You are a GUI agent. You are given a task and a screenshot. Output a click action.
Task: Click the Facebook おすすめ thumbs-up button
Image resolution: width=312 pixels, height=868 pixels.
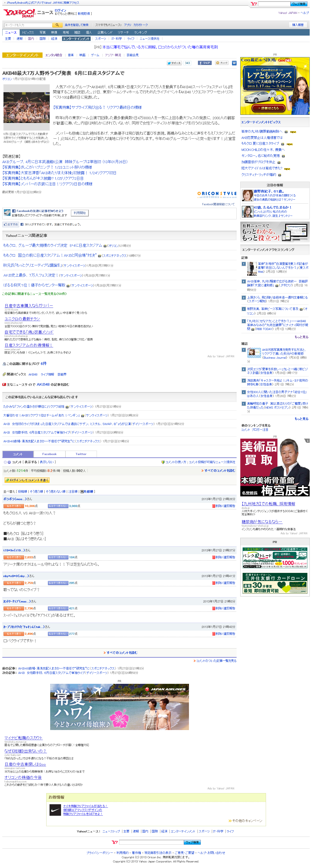point(10,224)
